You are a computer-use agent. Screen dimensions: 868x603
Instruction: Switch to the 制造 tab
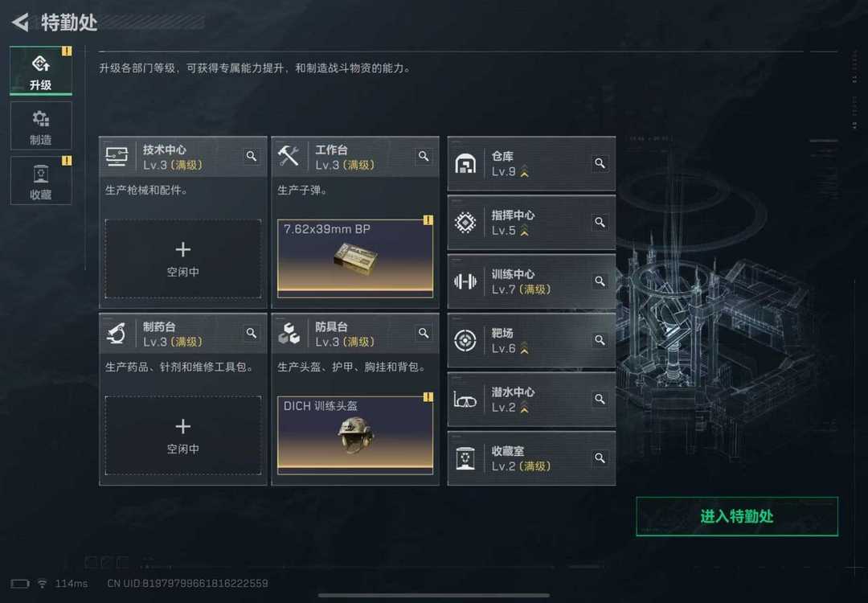(x=41, y=126)
